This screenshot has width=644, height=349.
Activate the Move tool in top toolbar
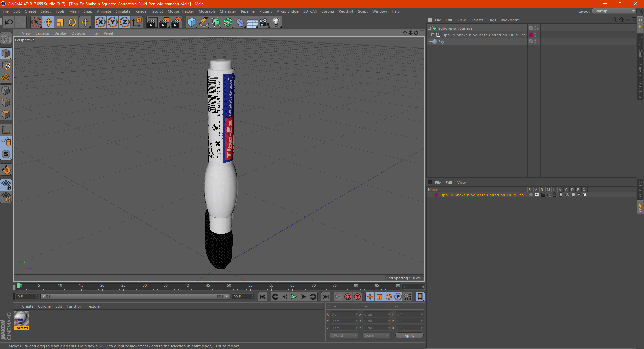pyautogui.click(x=48, y=22)
